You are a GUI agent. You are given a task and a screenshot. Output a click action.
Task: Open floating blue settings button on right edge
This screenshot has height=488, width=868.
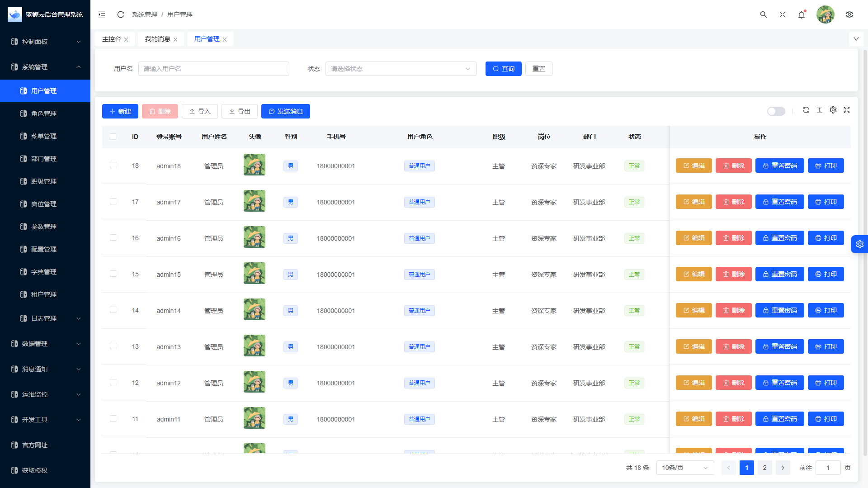click(x=859, y=244)
